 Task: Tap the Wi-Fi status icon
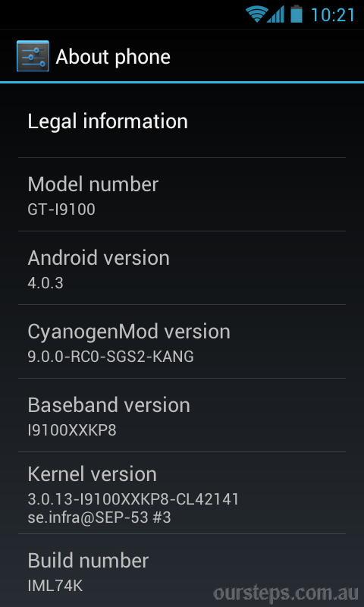[x=256, y=14]
